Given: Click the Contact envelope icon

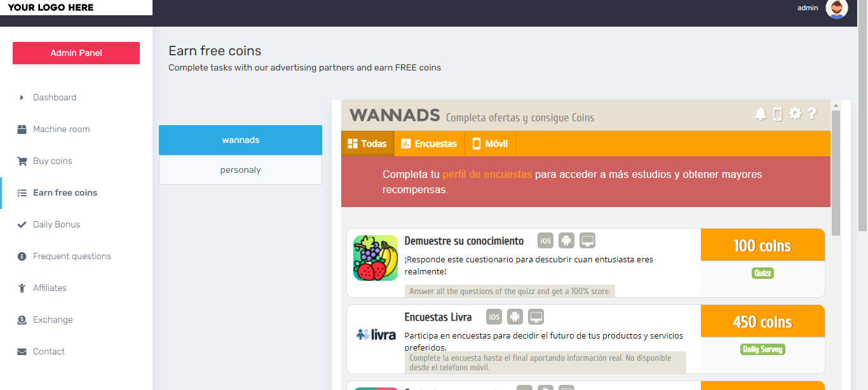Looking at the screenshot, I should tap(22, 351).
